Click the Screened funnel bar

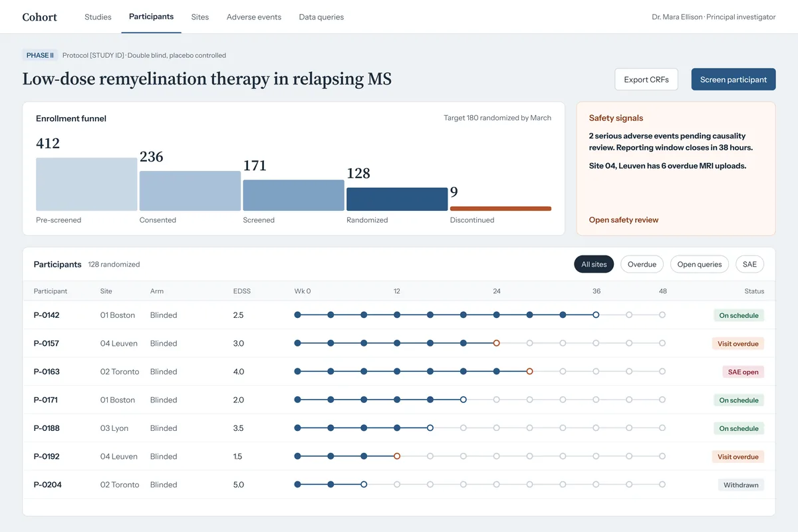[293, 195]
